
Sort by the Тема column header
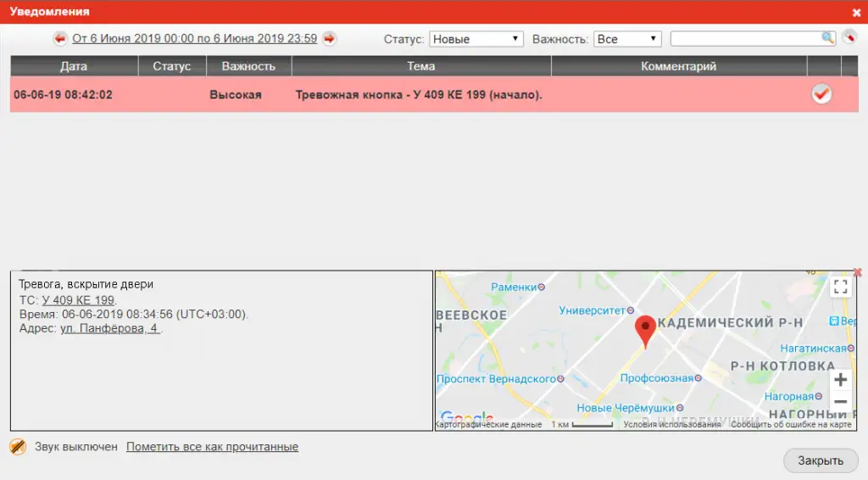pos(420,66)
